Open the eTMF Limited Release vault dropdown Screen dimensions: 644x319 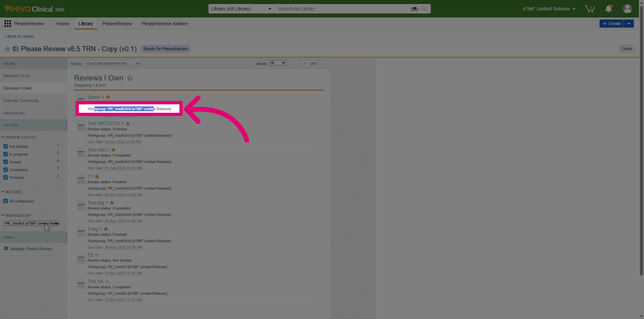tap(549, 9)
